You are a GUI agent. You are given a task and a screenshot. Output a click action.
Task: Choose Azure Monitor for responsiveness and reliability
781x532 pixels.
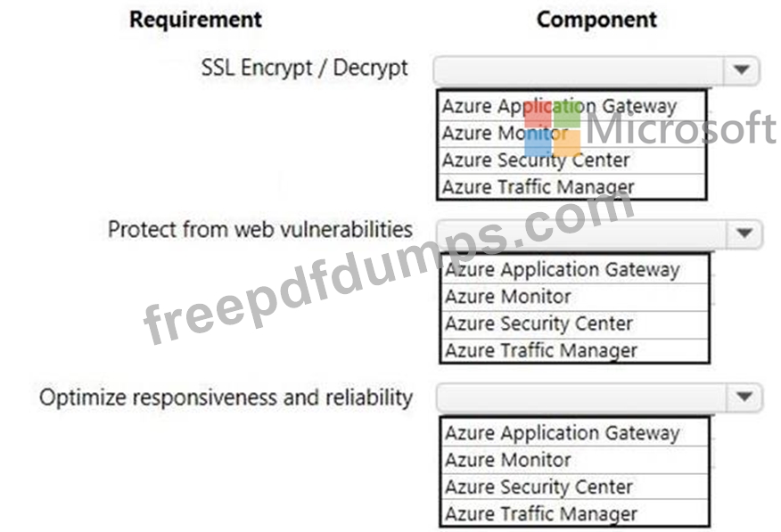point(575,460)
